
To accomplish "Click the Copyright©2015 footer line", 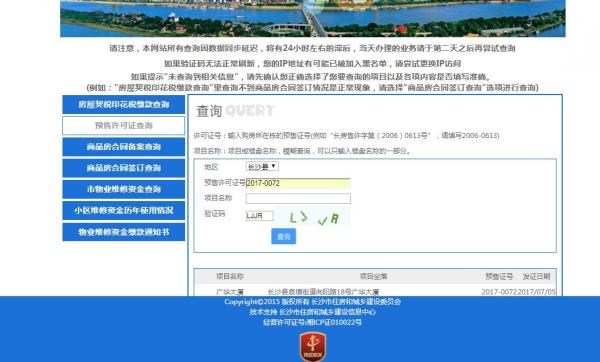I will pos(313,302).
